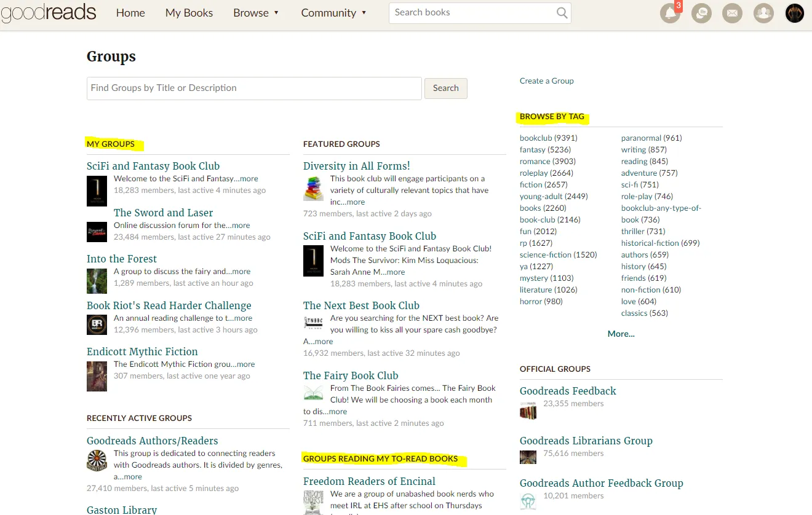The image size is (812, 515).
Task: Click Diversity in All Forms book stack thumbnail
Action: click(313, 188)
